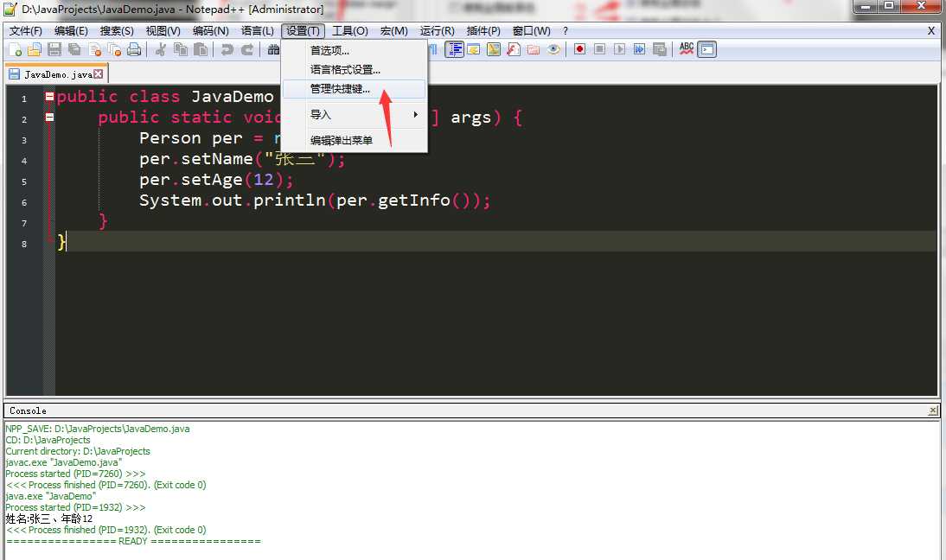Expand the 导入 submenu
This screenshot has height=560, width=946.
coord(355,115)
